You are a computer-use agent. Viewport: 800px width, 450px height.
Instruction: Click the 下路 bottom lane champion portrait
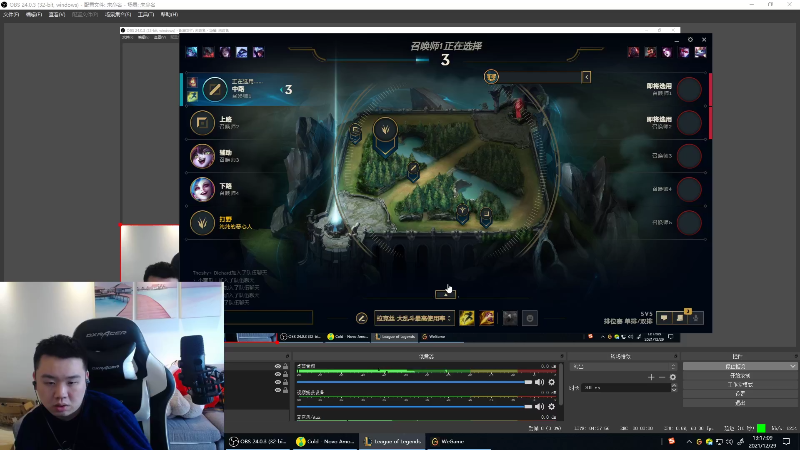[202, 189]
